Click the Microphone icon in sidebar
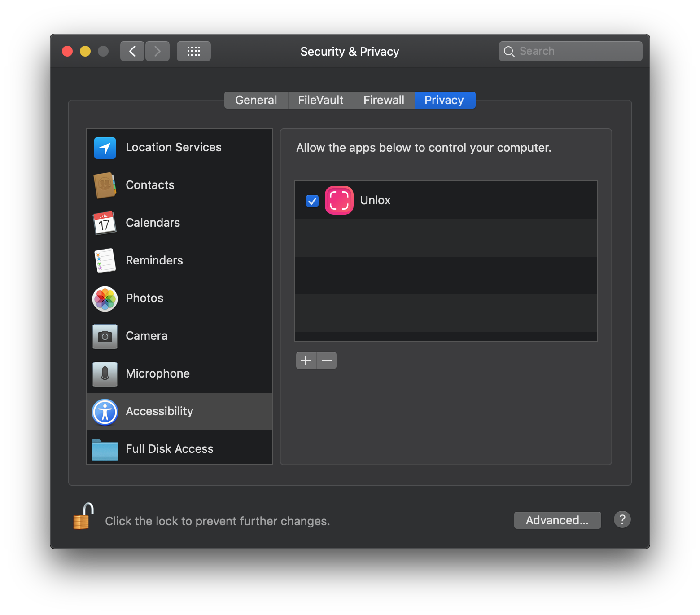This screenshot has height=615, width=700. pyautogui.click(x=105, y=374)
